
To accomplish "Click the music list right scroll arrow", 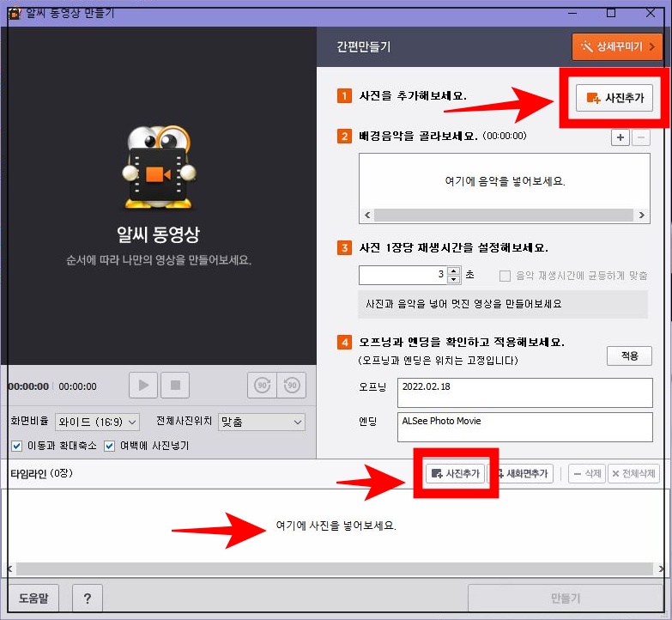I will click(x=642, y=216).
